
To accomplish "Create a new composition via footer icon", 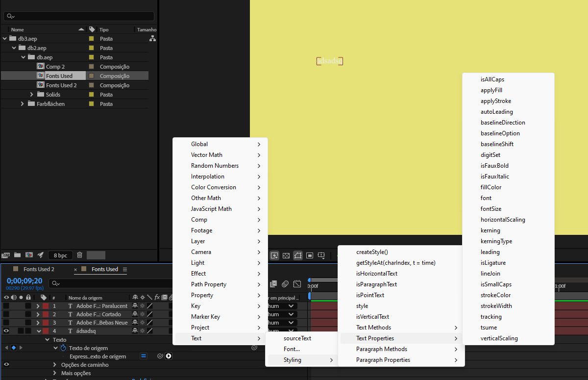I will coord(29,255).
